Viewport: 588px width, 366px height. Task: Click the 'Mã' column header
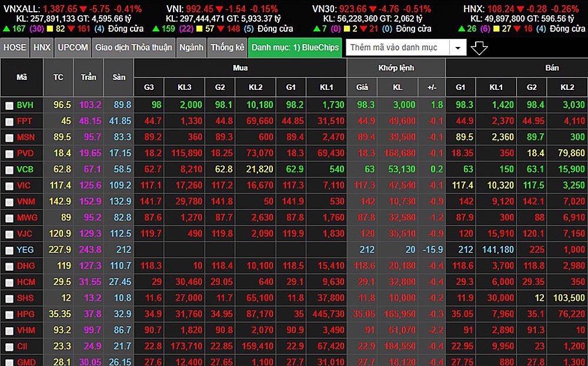pos(22,78)
